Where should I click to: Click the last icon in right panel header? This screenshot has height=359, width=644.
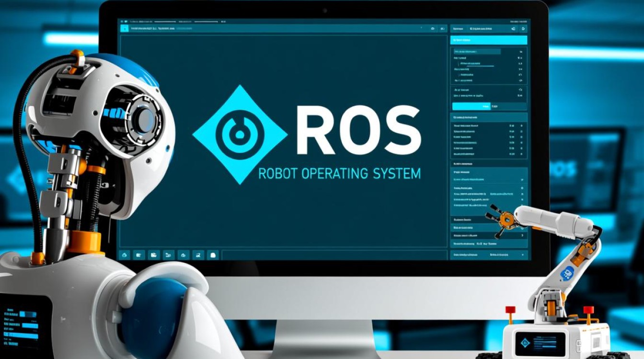click(523, 29)
